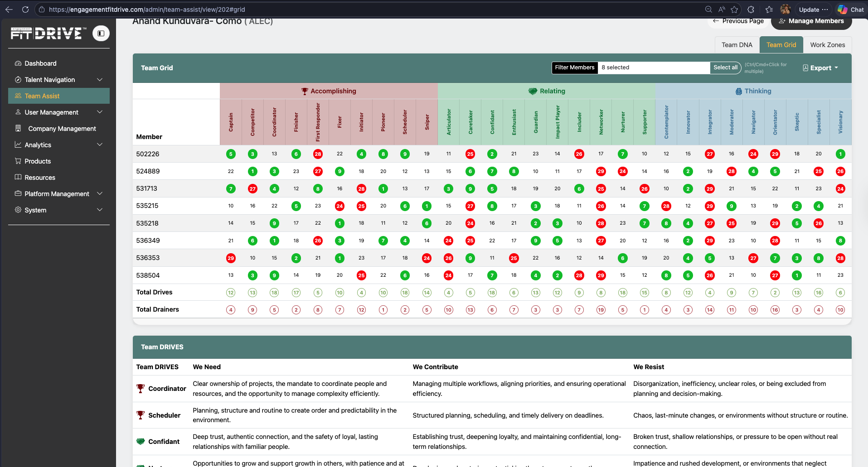Reload the page with the refresh icon
Screen dimensions: 868x467
coord(25,10)
